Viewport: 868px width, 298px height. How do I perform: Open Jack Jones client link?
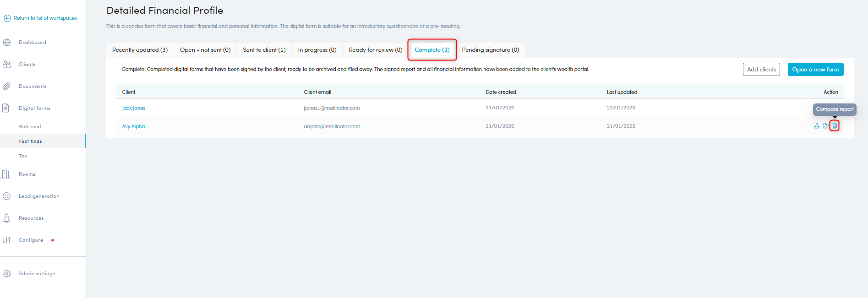(133, 108)
